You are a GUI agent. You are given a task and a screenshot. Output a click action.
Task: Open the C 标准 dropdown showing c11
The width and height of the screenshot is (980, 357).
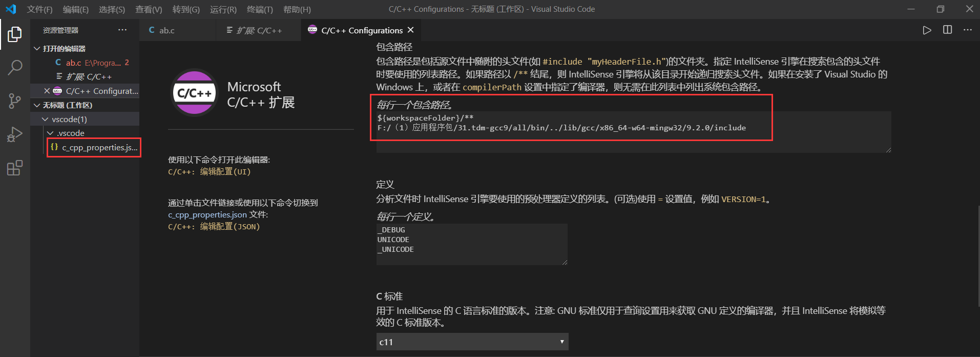pyautogui.click(x=472, y=342)
